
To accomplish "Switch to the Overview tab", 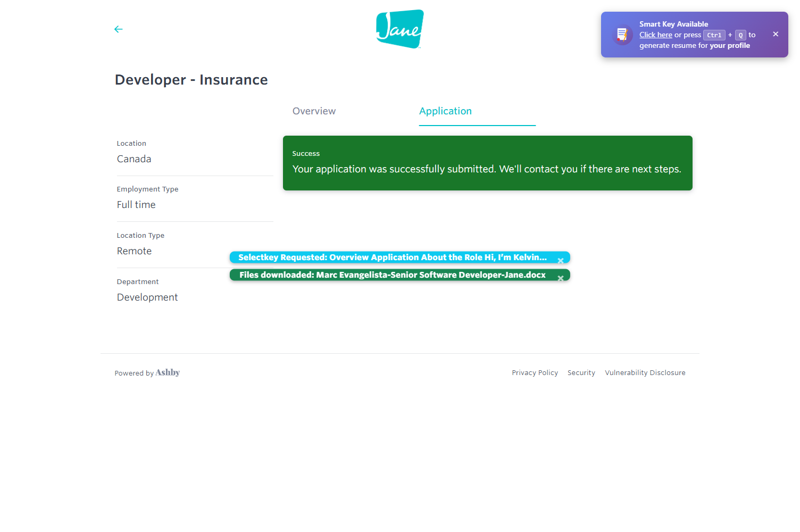I will (314, 111).
